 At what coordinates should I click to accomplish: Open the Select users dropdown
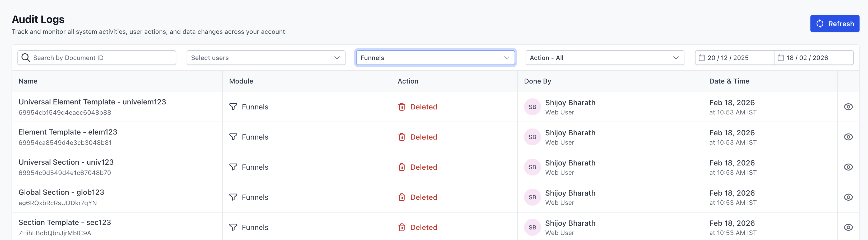click(265, 58)
